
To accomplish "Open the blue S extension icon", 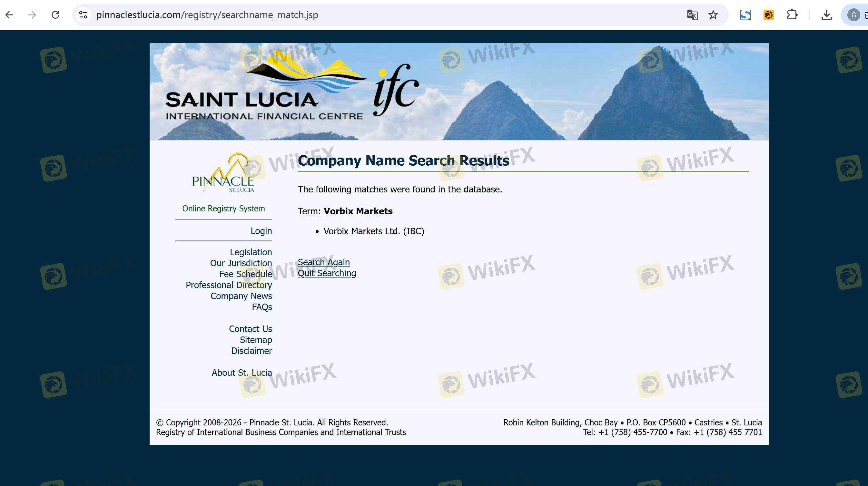I will [x=745, y=15].
